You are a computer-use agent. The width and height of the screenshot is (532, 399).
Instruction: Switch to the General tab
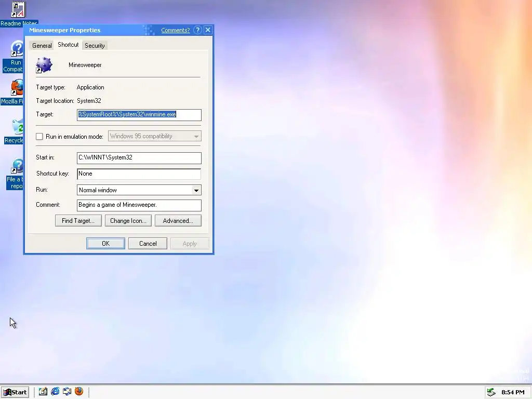(42, 46)
